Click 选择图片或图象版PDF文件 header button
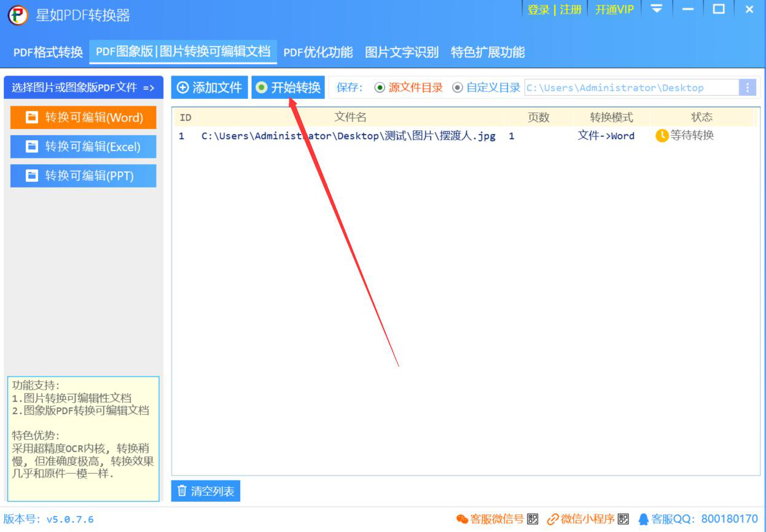The image size is (766, 532). click(84, 88)
